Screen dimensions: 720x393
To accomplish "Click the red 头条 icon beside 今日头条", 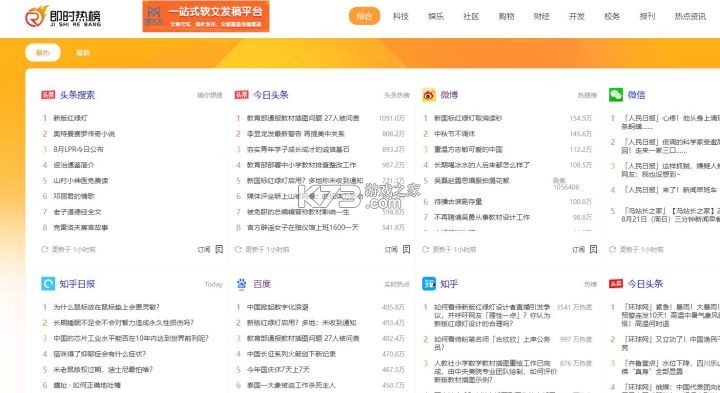I will pyautogui.click(x=242, y=95).
